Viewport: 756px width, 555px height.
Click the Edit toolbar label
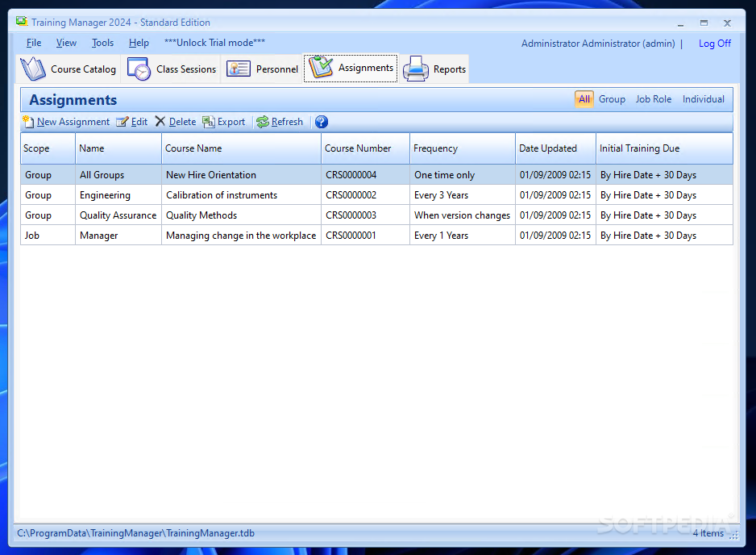(x=139, y=122)
